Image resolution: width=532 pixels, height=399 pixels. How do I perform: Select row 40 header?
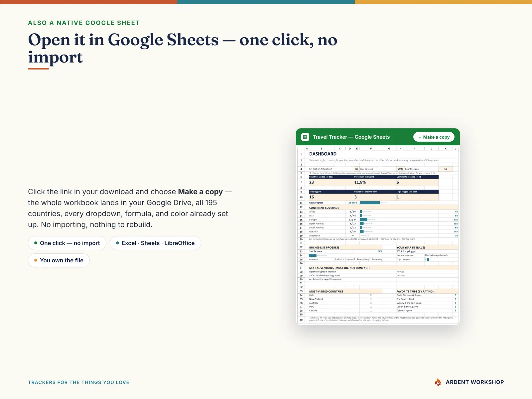(x=301, y=320)
